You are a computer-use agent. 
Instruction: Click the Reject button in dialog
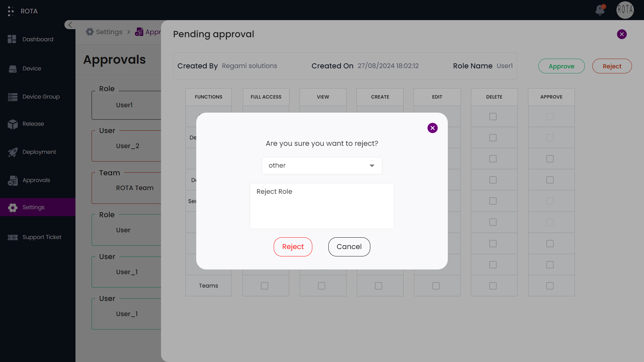click(293, 247)
